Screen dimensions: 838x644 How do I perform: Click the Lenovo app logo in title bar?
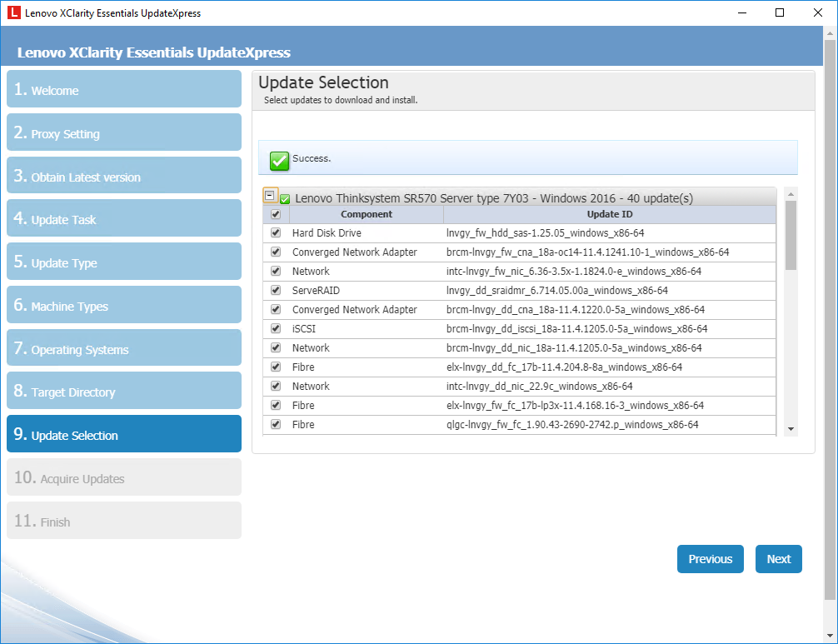click(13, 12)
